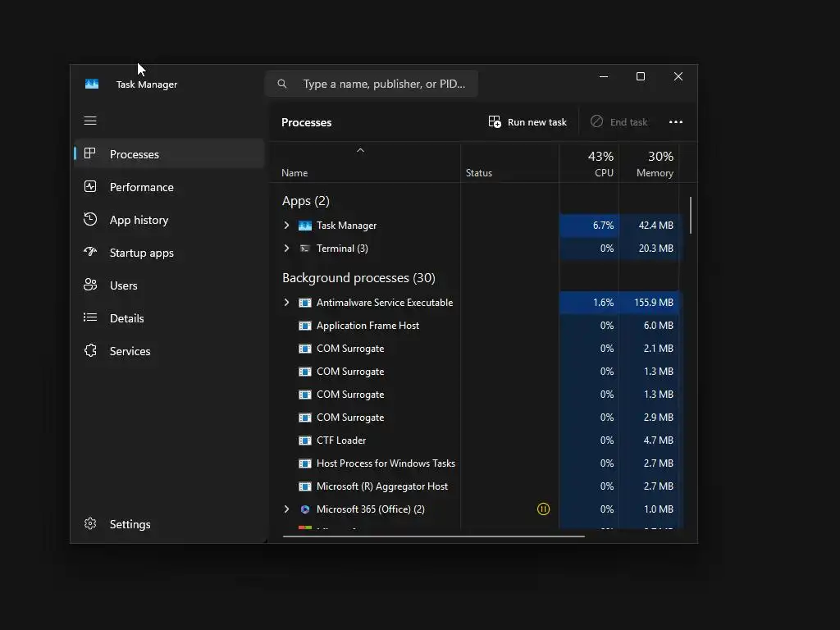This screenshot has height=630, width=840.
Task: Click the Run new task icon
Action: (495, 121)
